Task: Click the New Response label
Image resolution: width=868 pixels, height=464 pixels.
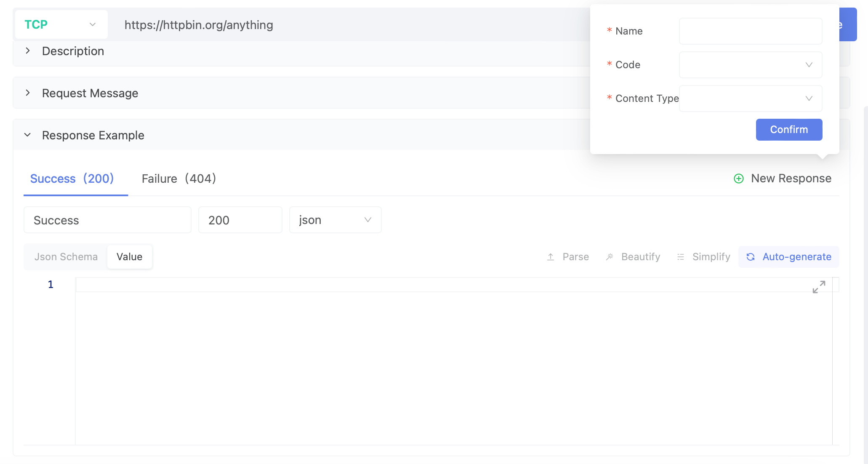Action: 791,179
